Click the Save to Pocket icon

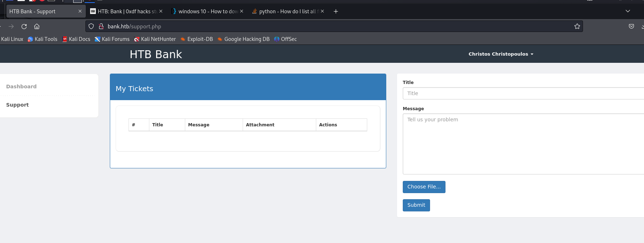click(631, 27)
